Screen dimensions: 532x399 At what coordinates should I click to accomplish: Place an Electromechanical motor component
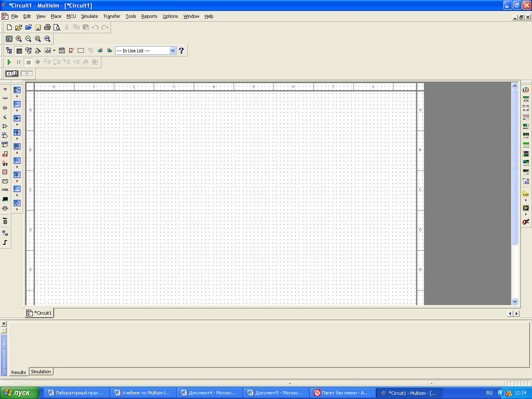(x=5, y=208)
